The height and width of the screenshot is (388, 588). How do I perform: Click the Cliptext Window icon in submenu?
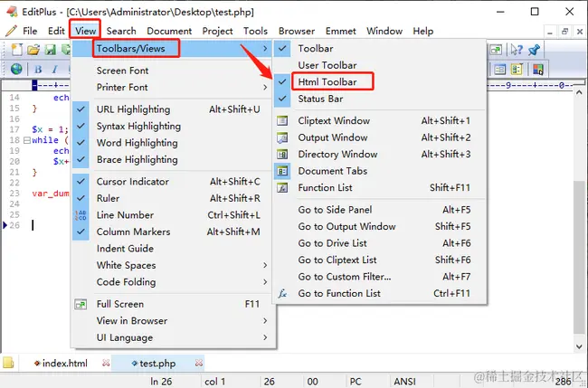click(282, 120)
